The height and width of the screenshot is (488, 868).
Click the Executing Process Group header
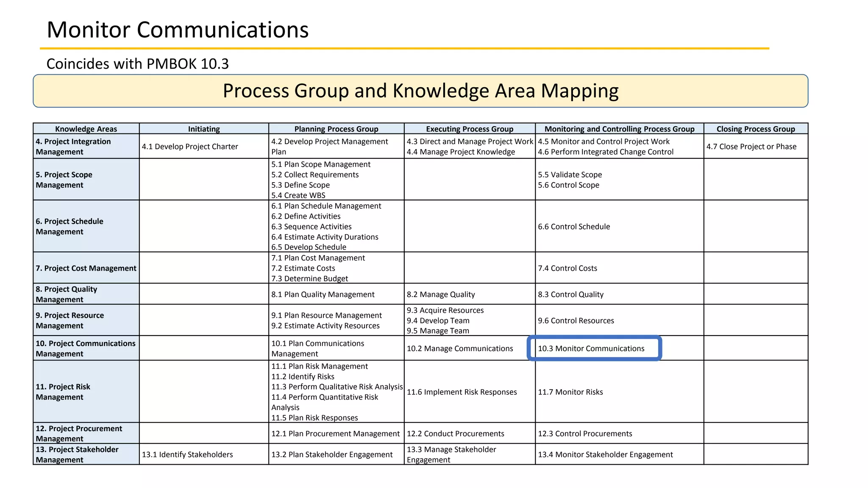click(x=469, y=129)
